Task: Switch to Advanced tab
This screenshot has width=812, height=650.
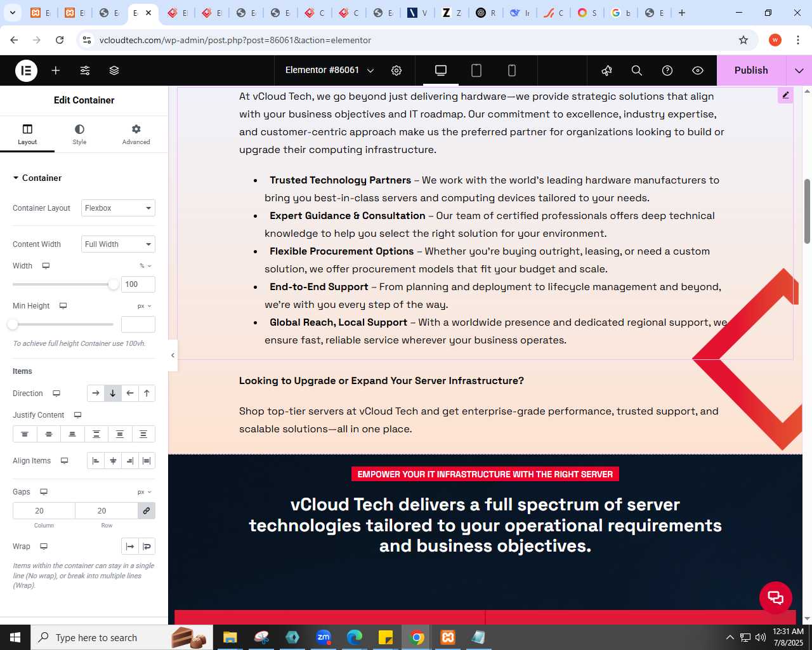Action: [x=136, y=135]
